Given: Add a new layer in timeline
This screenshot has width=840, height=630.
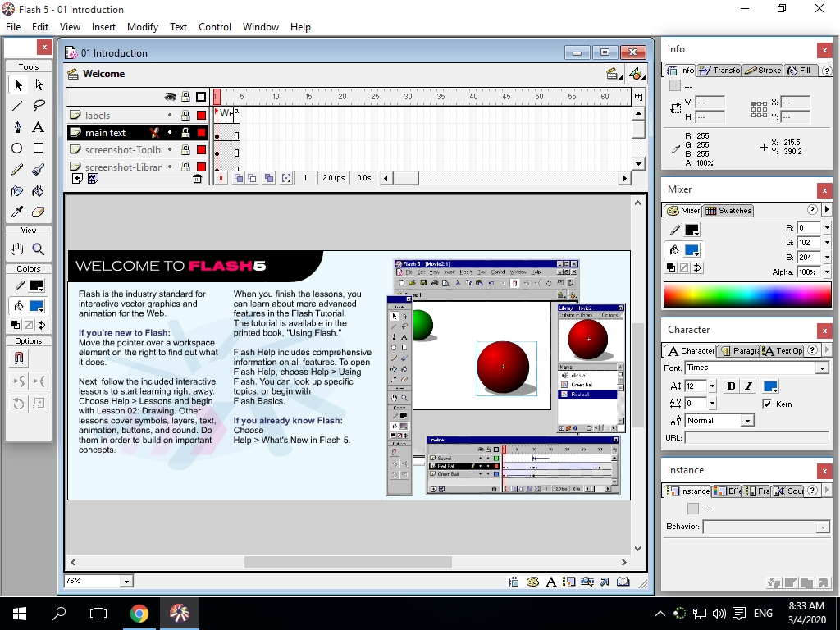Looking at the screenshot, I should coord(77,178).
